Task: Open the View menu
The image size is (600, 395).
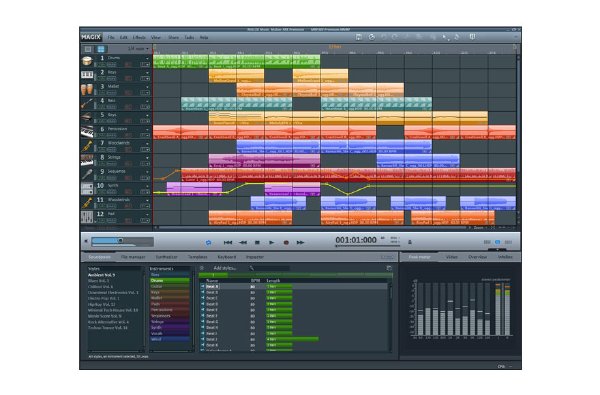Action: [156, 38]
